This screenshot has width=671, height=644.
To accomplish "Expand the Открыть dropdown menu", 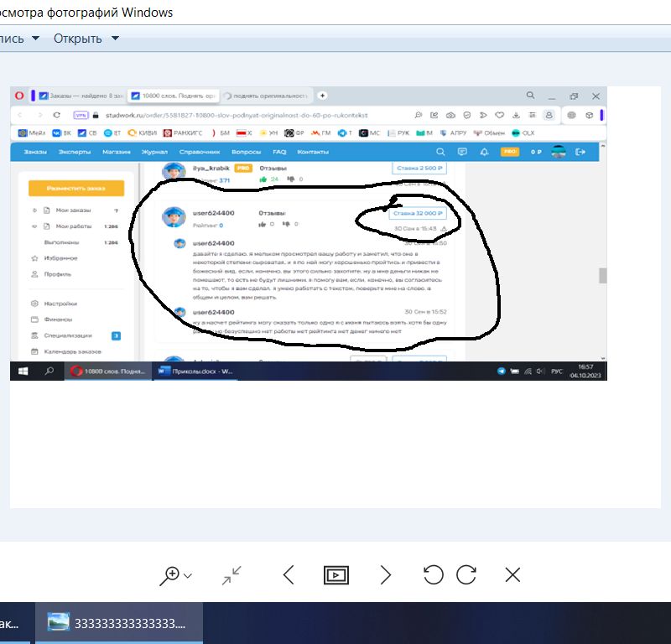I will click(x=86, y=39).
